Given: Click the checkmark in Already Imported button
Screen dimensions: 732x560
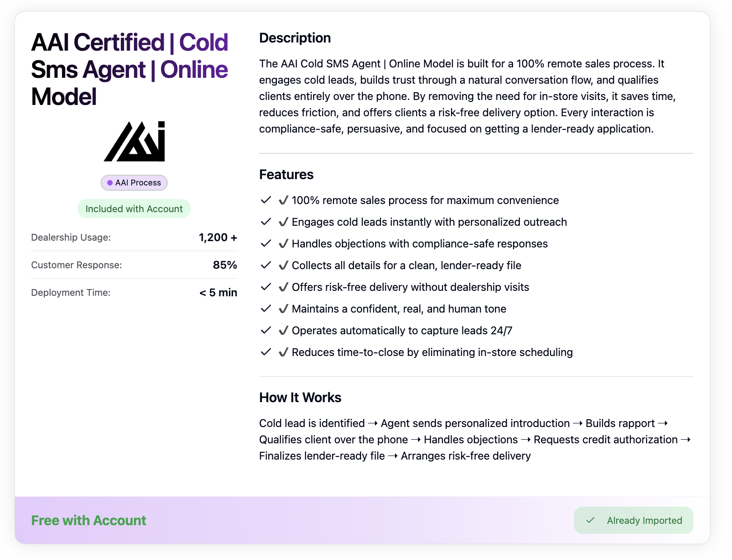Looking at the screenshot, I should [590, 520].
